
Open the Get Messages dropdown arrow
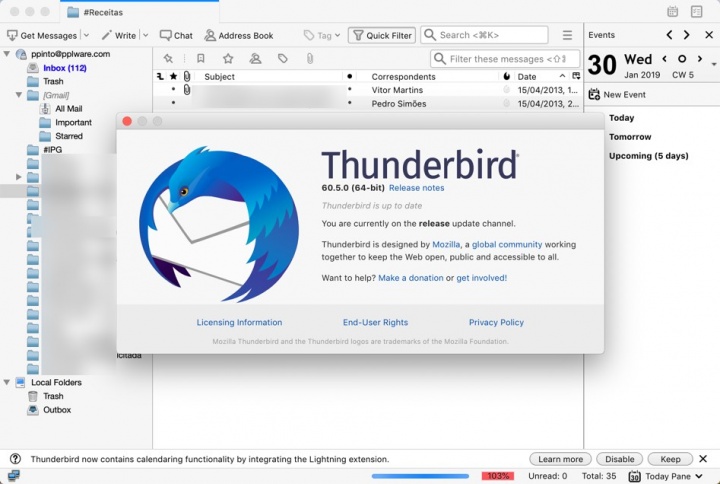(x=86, y=35)
